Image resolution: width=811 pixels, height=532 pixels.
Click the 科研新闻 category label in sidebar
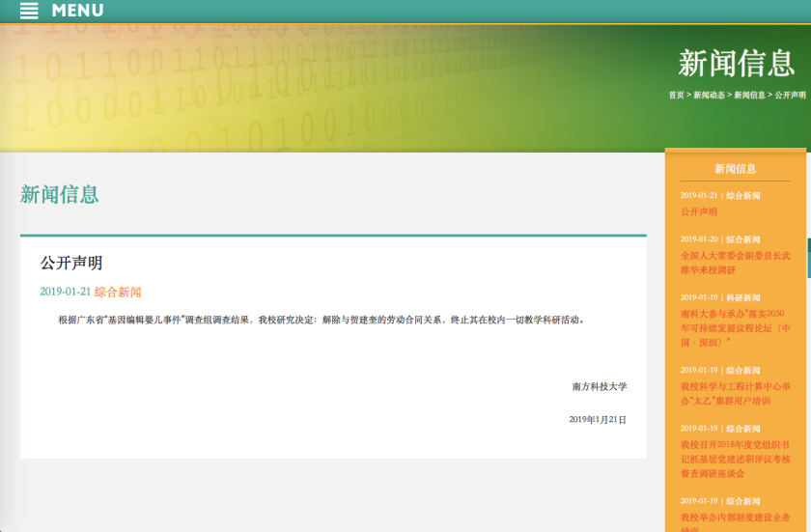(x=743, y=297)
